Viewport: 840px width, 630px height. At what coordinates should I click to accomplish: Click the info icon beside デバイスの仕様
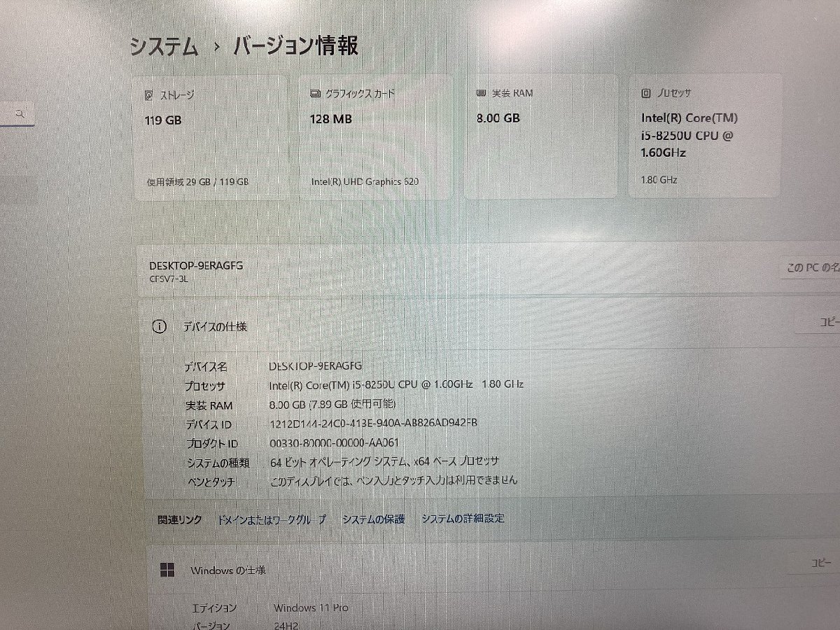[160, 326]
